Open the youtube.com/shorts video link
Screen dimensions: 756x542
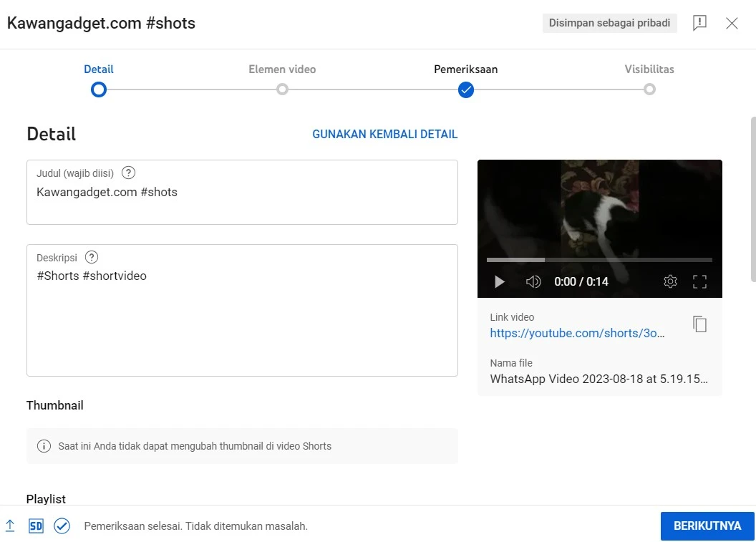click(577, 333)
